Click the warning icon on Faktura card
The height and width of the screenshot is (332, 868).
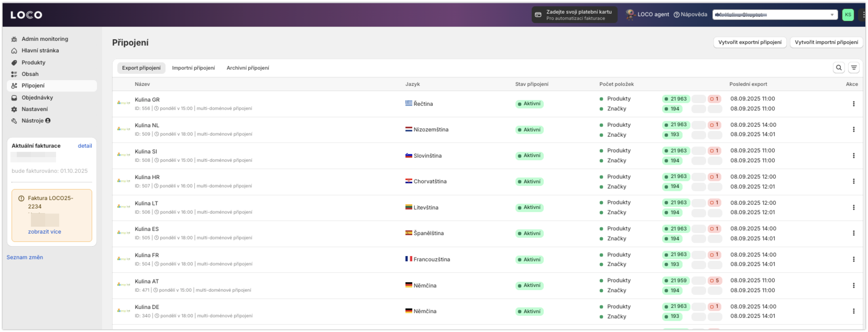click(21, 198)
